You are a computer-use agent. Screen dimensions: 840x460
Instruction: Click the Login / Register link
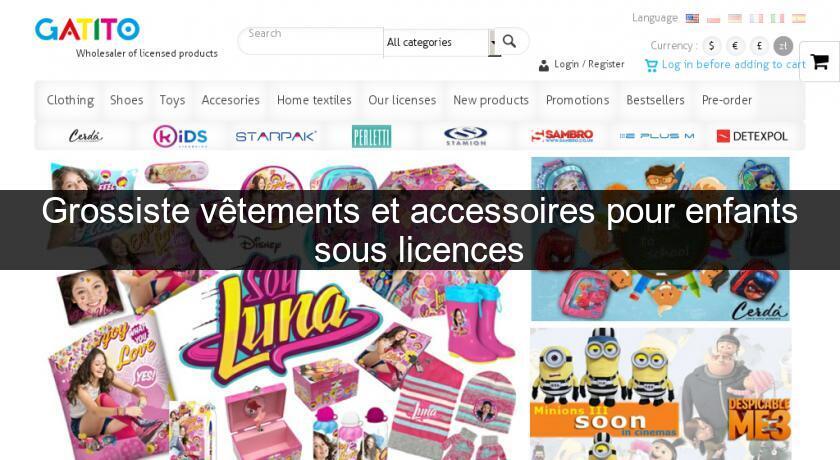pyautogui.click(x=589, y=64)
